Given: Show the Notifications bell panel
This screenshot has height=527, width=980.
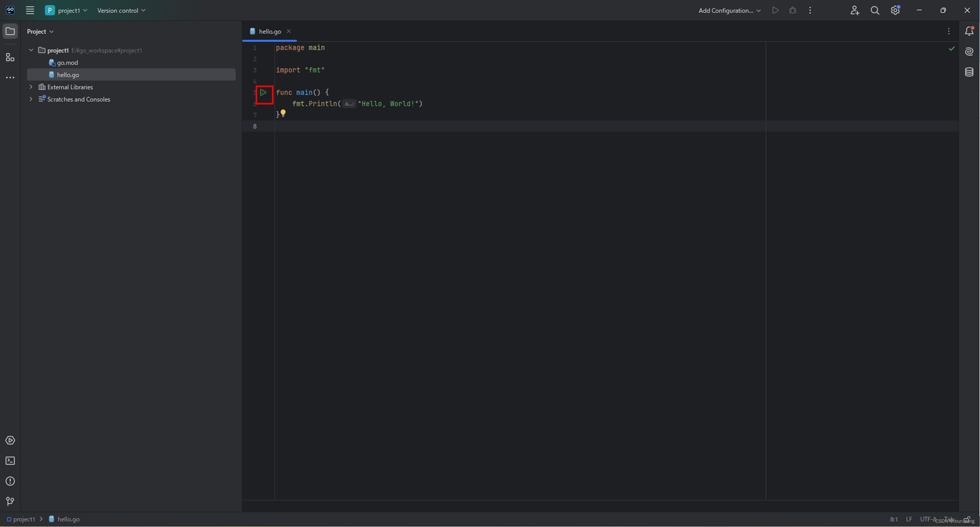Looking at the screenshot, I should pyautogui.click(x=969, y=31).
